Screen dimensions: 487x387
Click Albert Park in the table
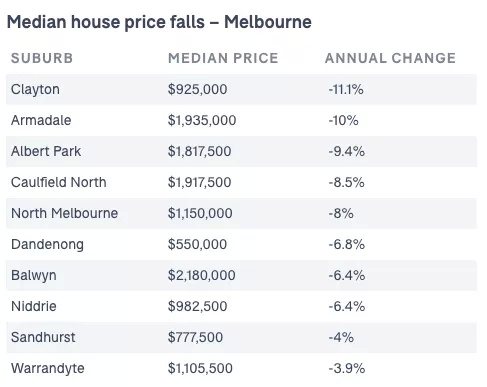(46, 151)
